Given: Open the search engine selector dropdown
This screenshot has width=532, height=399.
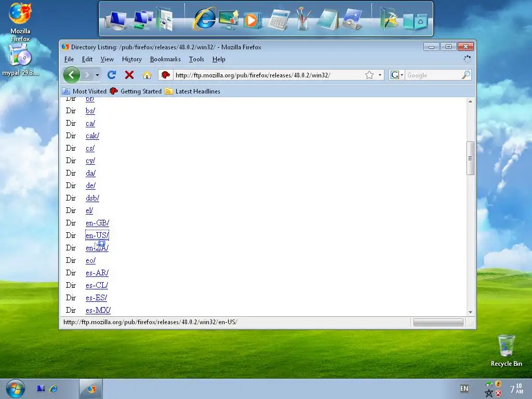Looking at the screenshot, I should 396,75.
